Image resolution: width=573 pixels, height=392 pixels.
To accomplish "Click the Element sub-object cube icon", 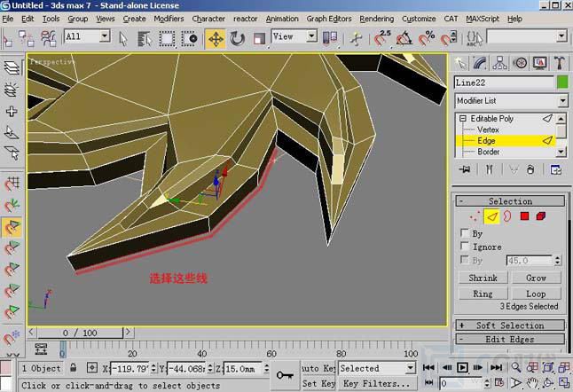I will point(540,216).
